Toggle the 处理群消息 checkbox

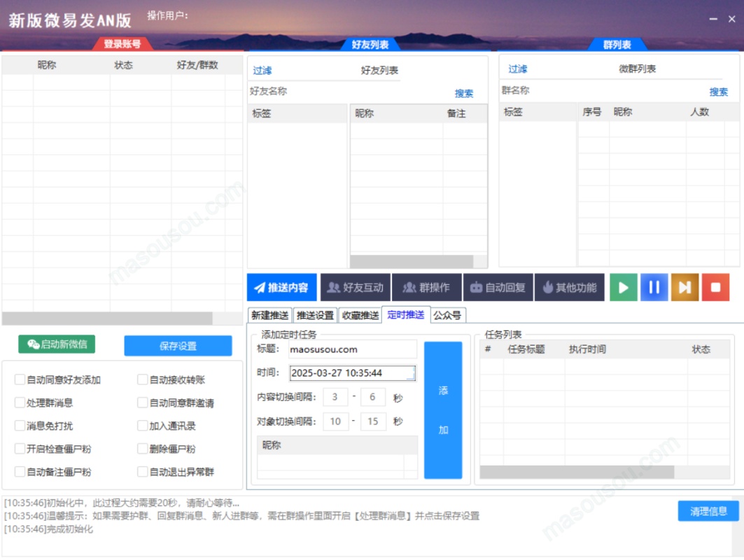coord(20,403)
